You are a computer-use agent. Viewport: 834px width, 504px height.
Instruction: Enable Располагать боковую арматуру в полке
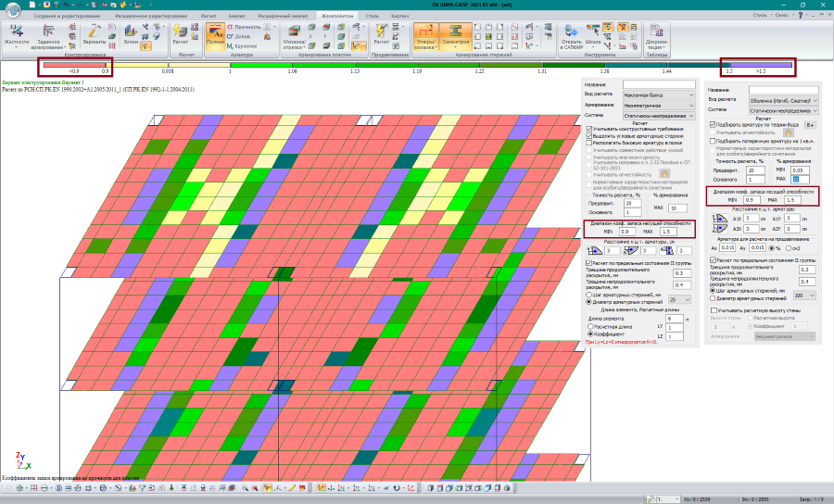pyautogui.click(x=589, y=143)
